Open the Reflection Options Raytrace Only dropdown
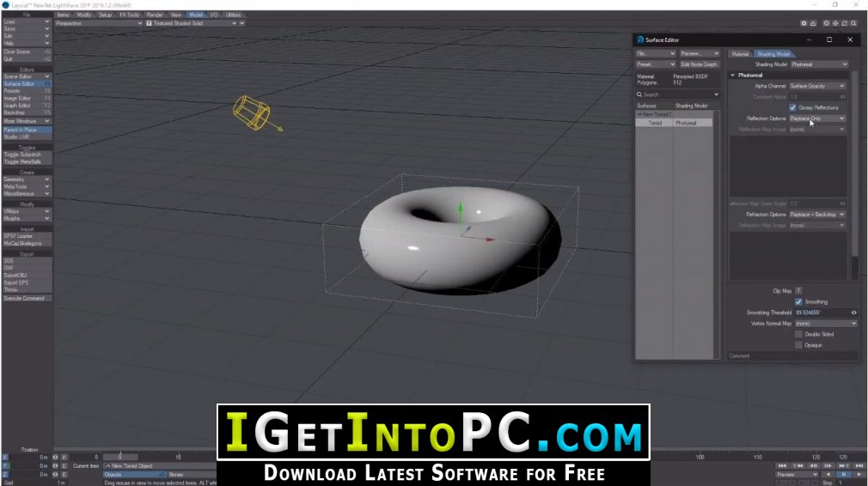The image size is (868, 486). [x=817, y=118]
